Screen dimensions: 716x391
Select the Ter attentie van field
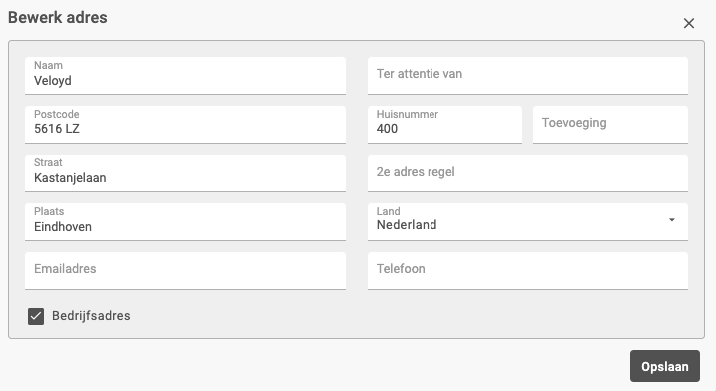click(528, 76)
